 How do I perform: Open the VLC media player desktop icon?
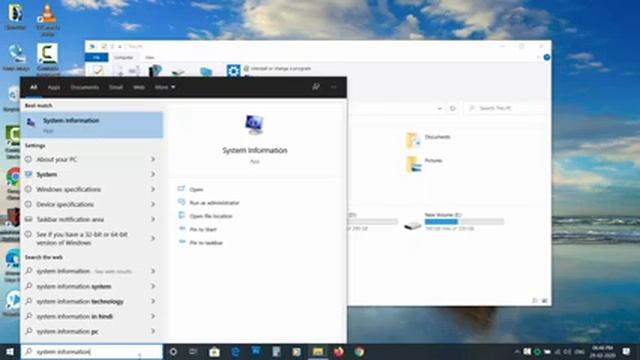pyautogui.click(x=47, y=15)
